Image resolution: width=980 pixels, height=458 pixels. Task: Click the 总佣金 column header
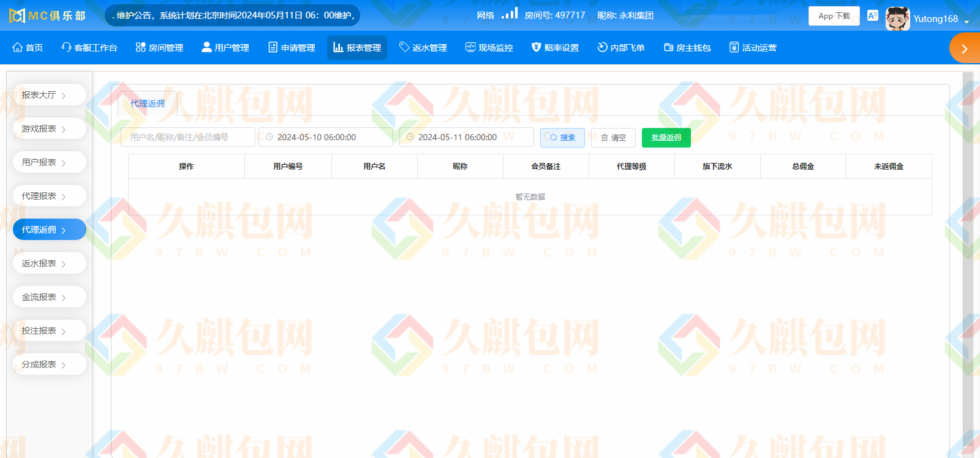point(803,167)
